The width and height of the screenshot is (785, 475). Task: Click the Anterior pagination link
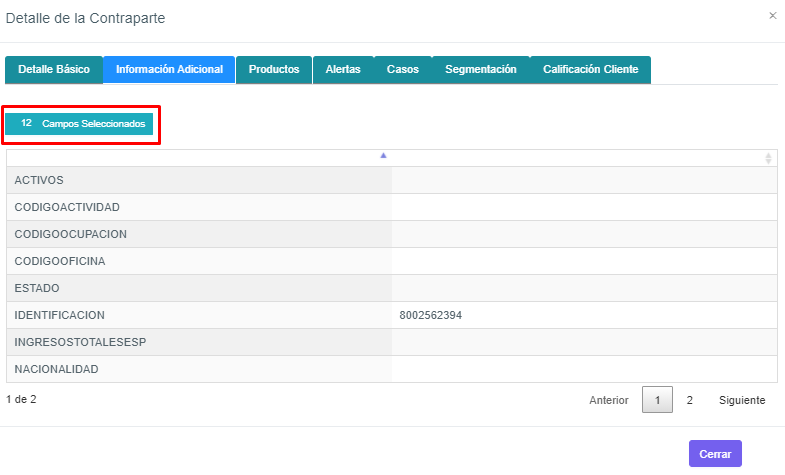coord(609,400)
